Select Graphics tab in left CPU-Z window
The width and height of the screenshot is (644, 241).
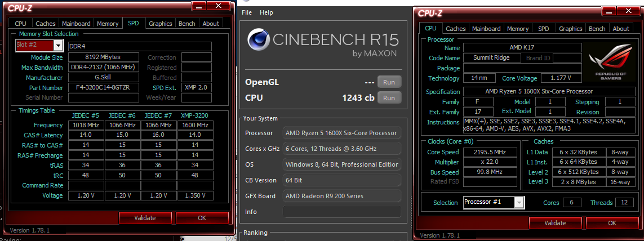pos(160,24)
